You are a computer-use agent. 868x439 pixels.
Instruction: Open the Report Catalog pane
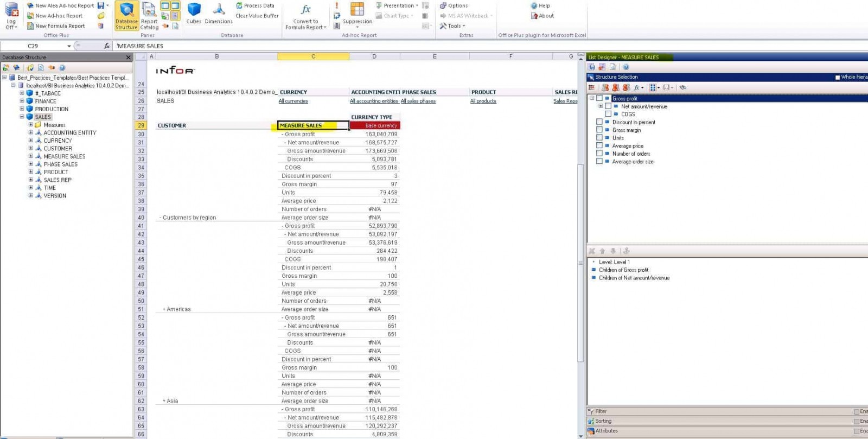click(149, 16)
